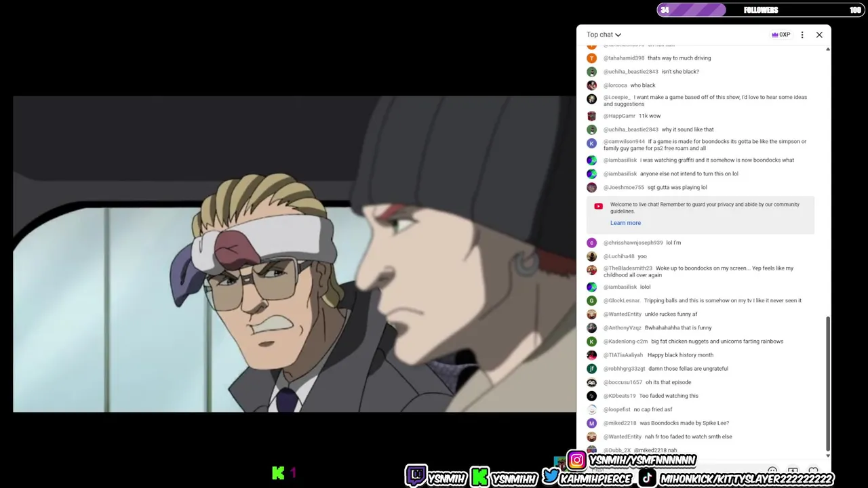This screenshot has height=488, width=868.
Task: Click the KAHMIHPIERCE Twitter handle text
Action: coord(596,479)
